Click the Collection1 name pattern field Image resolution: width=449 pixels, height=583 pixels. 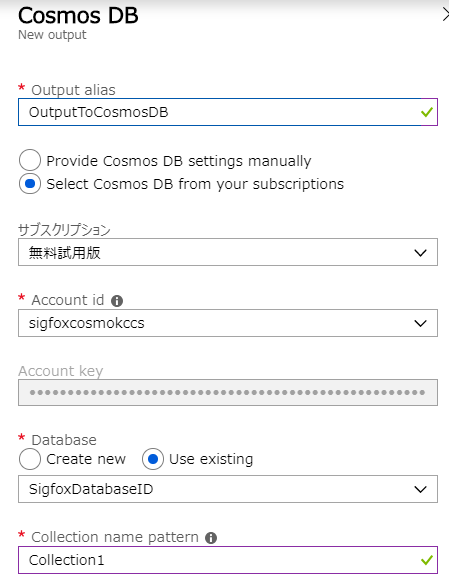(x=228, y=560)
